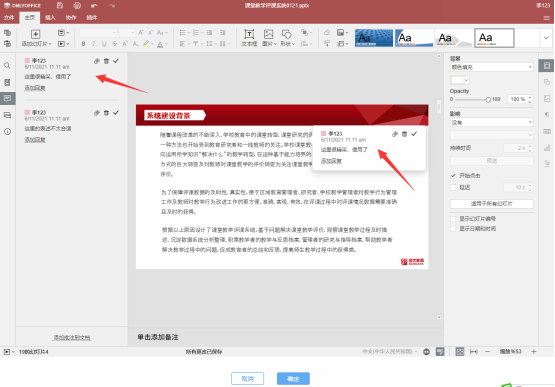Open table settings in right sidebar
Screen dimensions: 555x387
tap(547, 131)
